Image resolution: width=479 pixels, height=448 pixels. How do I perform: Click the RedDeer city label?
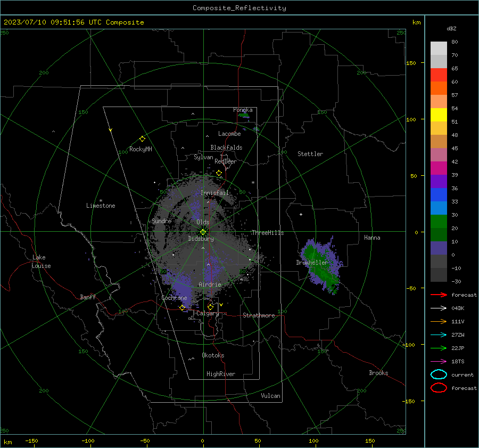click(226, 161)
